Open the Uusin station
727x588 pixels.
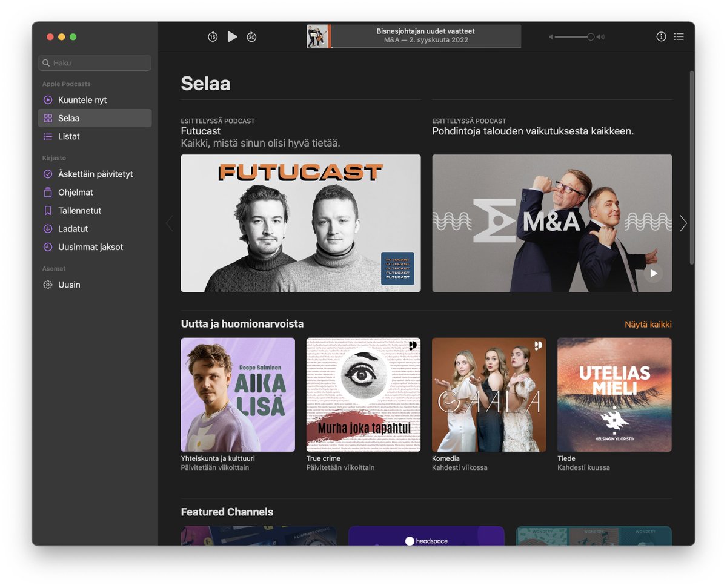pyautogui.click(x=95, y=285)
